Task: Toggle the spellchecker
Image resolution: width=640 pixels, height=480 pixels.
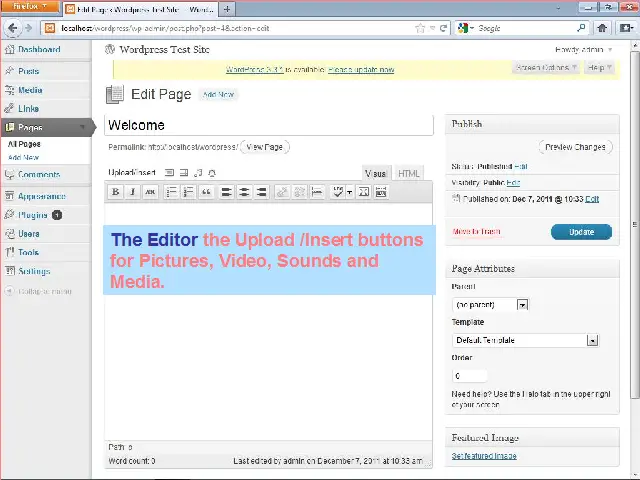Action: 338,192
